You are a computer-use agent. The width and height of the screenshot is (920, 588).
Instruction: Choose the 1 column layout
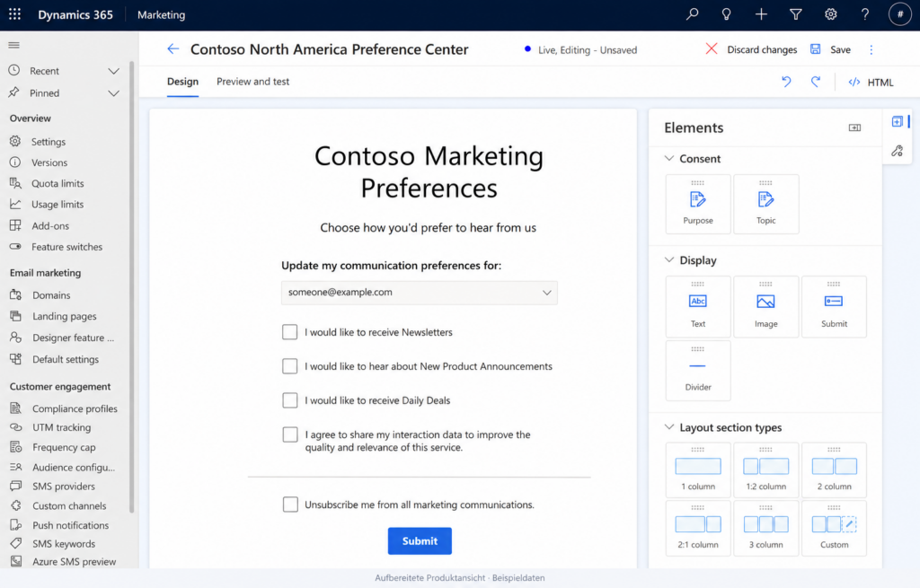[697, 470]
